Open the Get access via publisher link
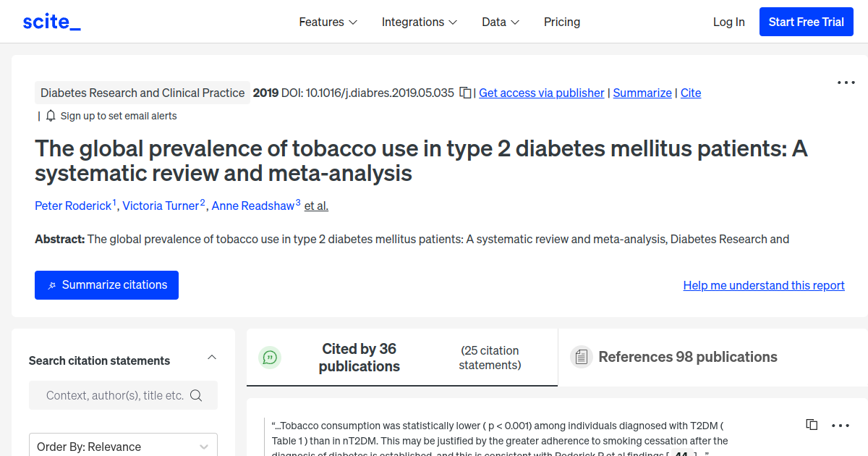 (x=541, y=93)
